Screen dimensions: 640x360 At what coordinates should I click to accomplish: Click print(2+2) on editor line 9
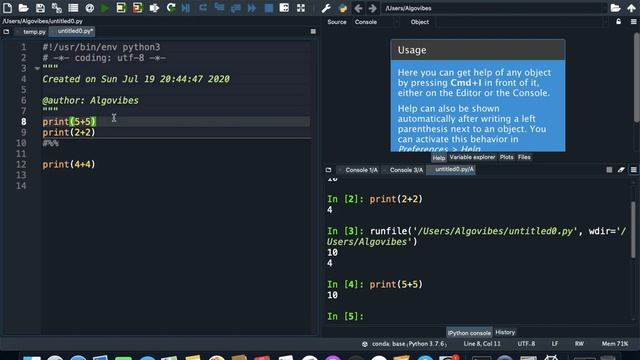click(x=69, y=132)
